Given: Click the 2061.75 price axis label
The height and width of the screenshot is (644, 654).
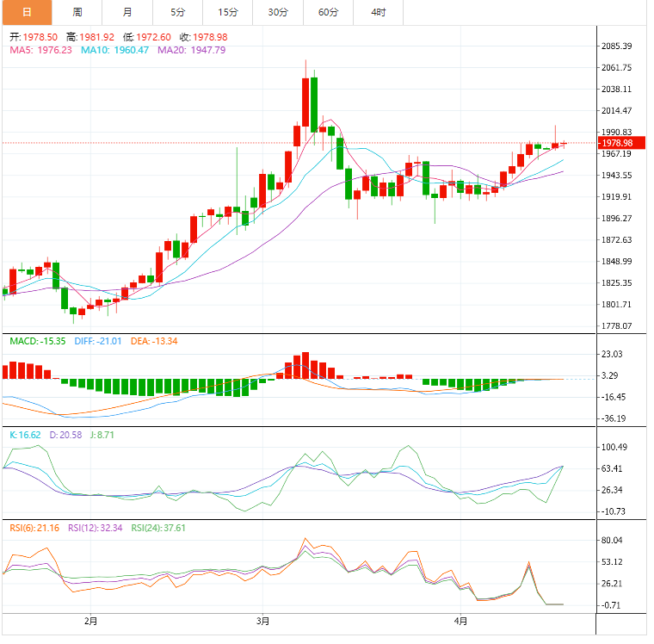Looking at the screenshot, I should click(616, 68).
